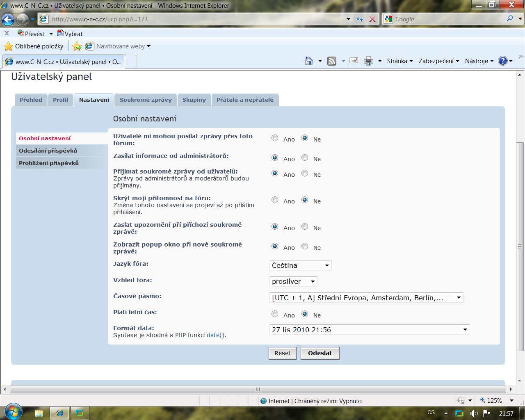The height and width of the screenshot is (420, 525).
Task: Open the Help question mark icon
Action: point(502,61)
